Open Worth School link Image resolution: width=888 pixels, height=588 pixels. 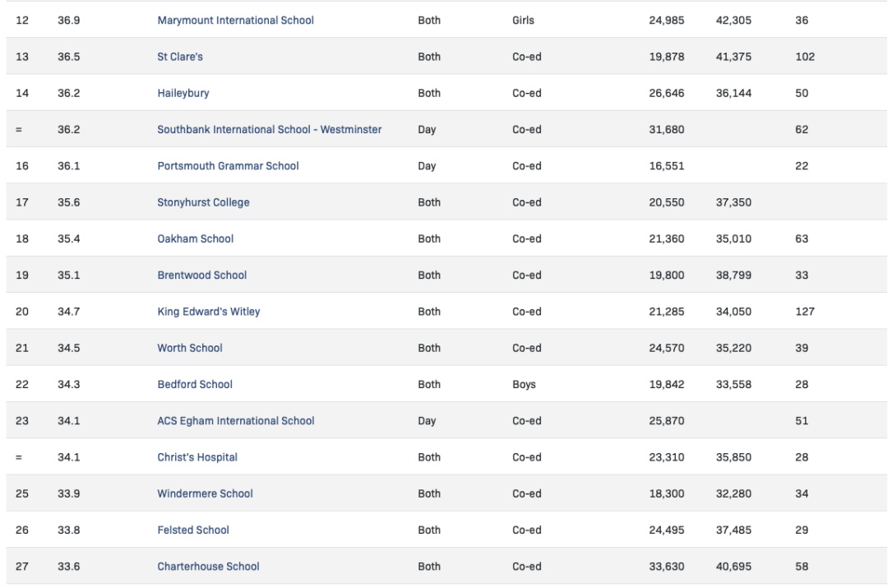tap(190, 348)
